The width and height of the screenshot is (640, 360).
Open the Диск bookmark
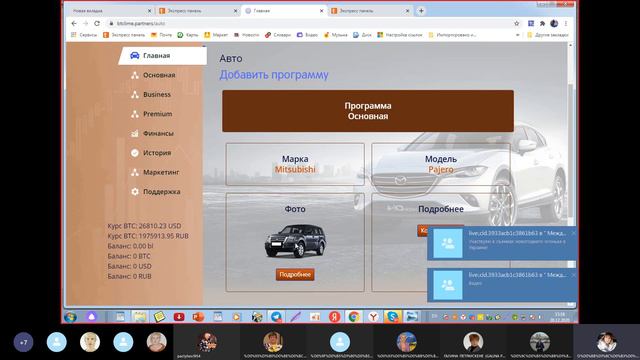[x=362, y=35]
